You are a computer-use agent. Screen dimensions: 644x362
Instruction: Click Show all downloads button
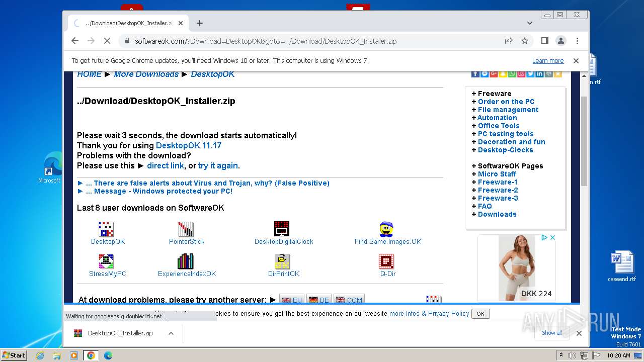click(552, 333)
